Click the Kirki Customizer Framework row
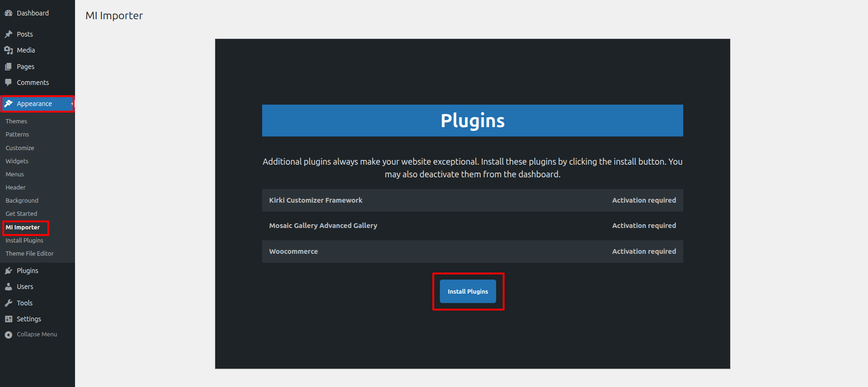The image size is (868, 387). tap(472, 200)
